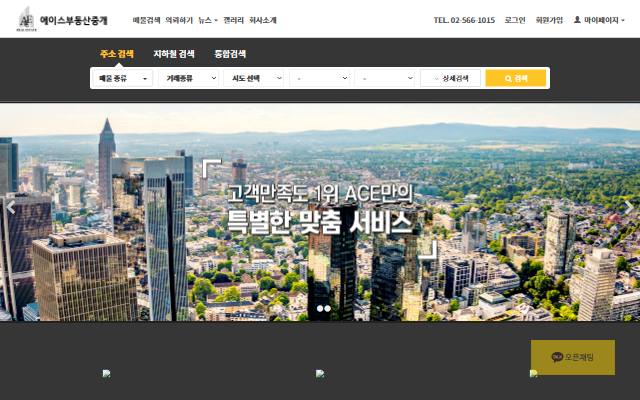The image size is (640, 400).
Task: Open the 거래종류 dropdown
Action: (x=189, y=78)
